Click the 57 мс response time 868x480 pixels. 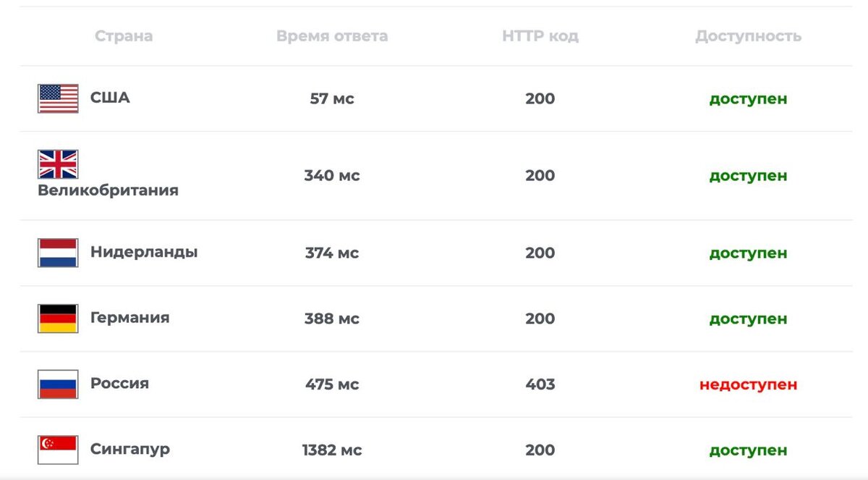332,98
